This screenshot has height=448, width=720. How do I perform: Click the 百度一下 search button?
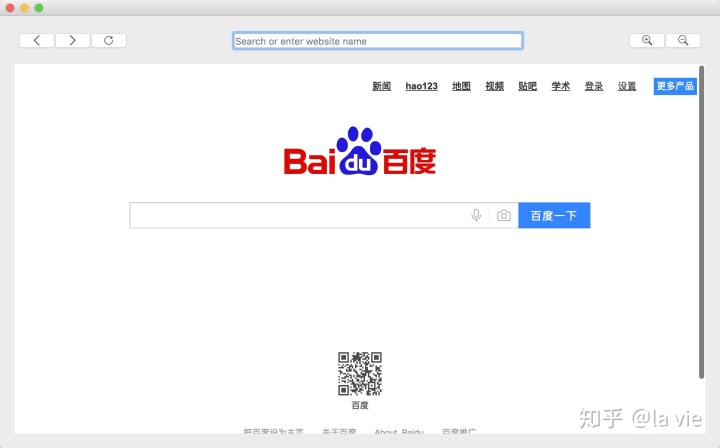pos(554,215)
